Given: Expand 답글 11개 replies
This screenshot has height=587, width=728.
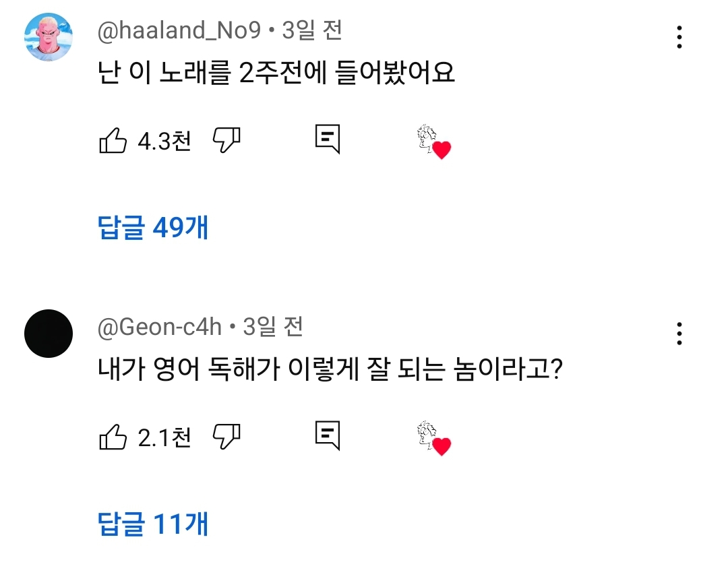Looking at the screenshot, I should (153, 524).
